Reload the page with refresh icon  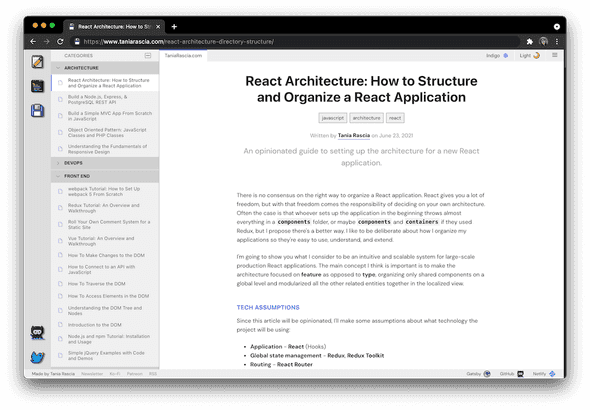[x=60, y=41]
